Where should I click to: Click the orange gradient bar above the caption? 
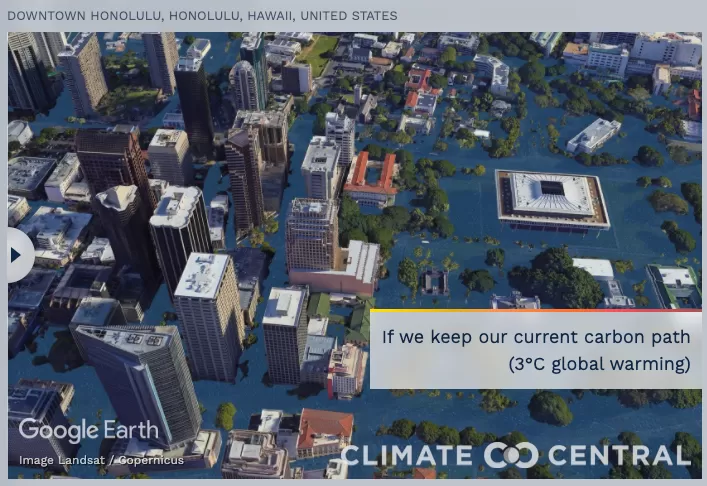pyautogui.click(x=536, y=310)
